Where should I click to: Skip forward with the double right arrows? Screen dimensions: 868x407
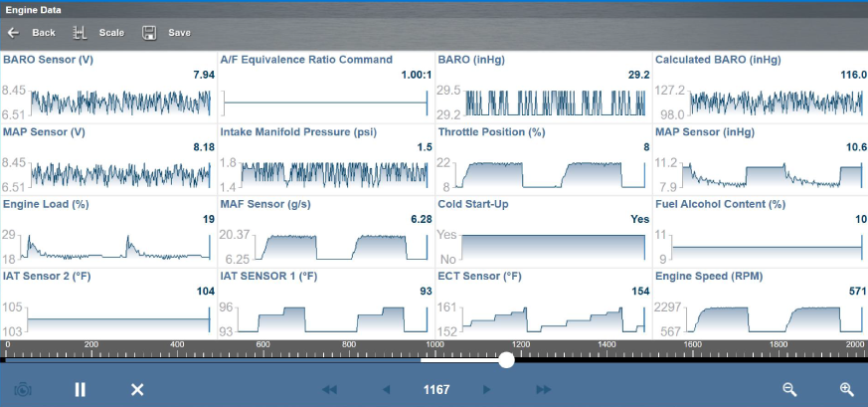click(x=544, y=390)
